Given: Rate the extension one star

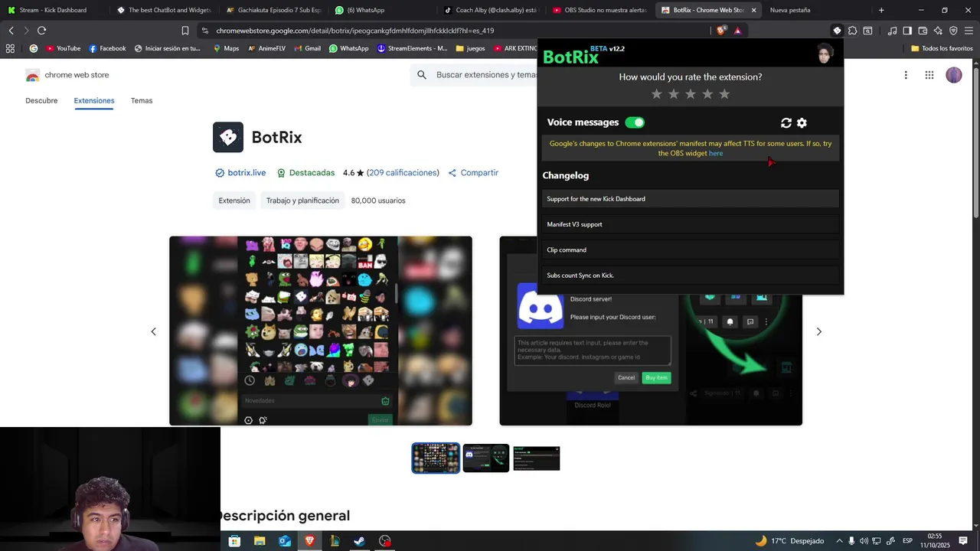Looking at the screenshot, I should tap(656, 94).
